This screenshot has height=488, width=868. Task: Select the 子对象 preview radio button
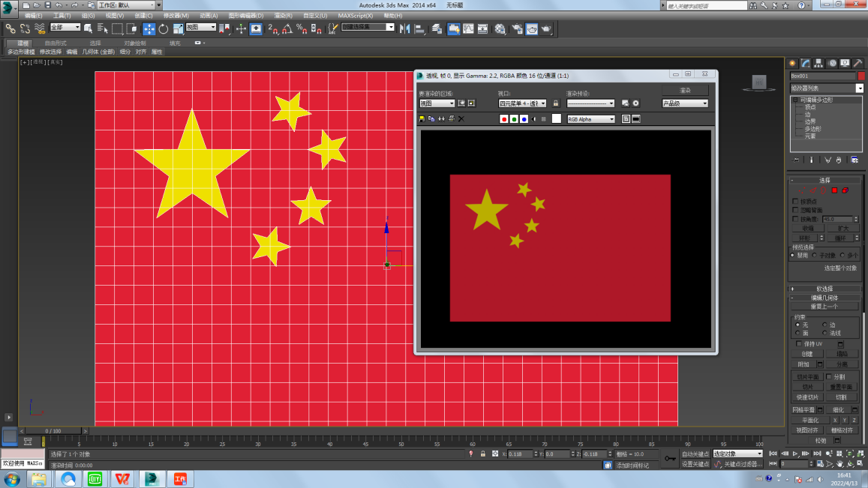tap(815, 255)
